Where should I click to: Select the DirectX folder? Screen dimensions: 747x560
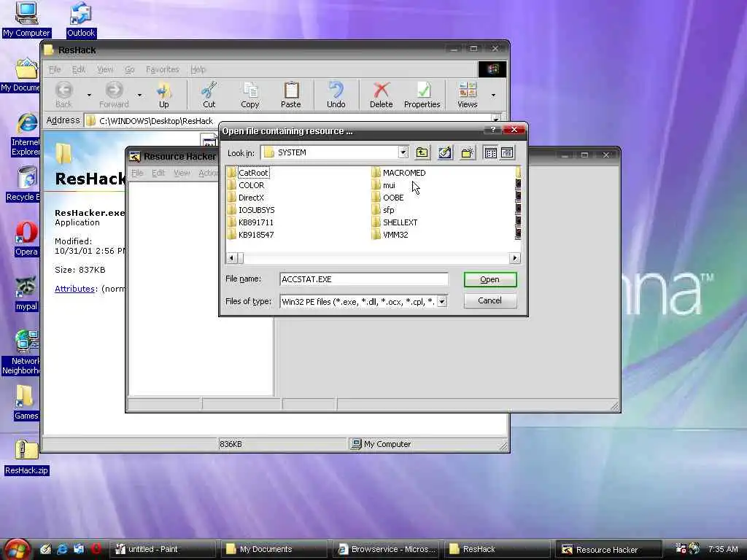click(246, 198)
